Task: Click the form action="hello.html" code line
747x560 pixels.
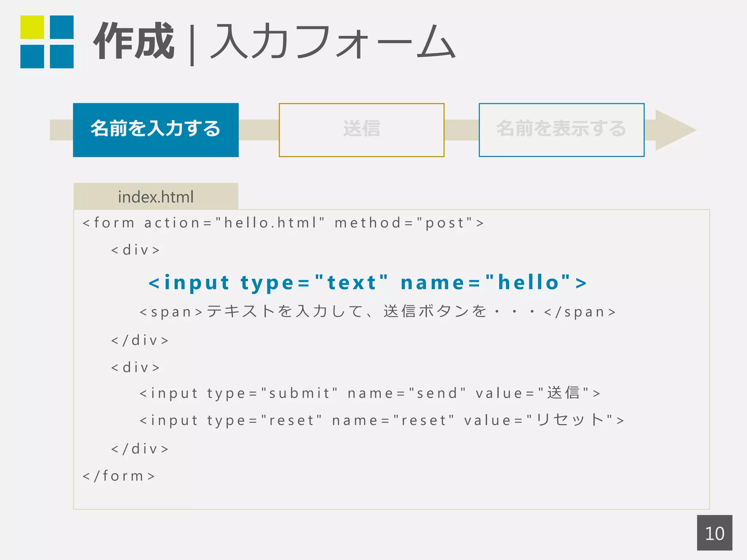Action: [x=283, y=223]
